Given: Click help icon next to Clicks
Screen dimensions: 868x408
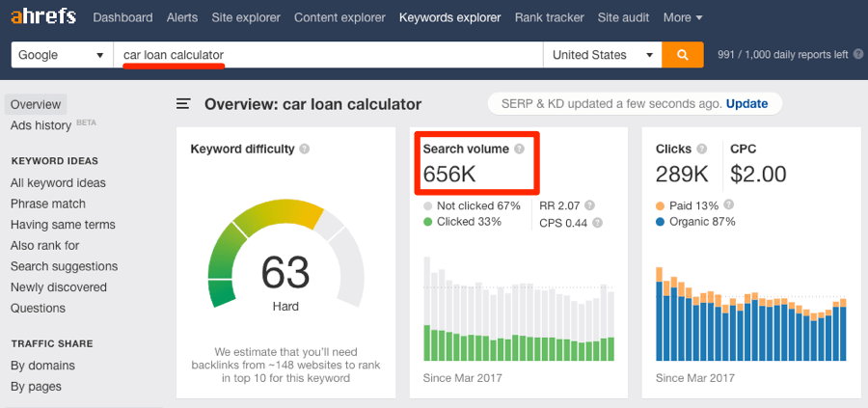Looking at the screenshot, I should [x=701, y=149].
